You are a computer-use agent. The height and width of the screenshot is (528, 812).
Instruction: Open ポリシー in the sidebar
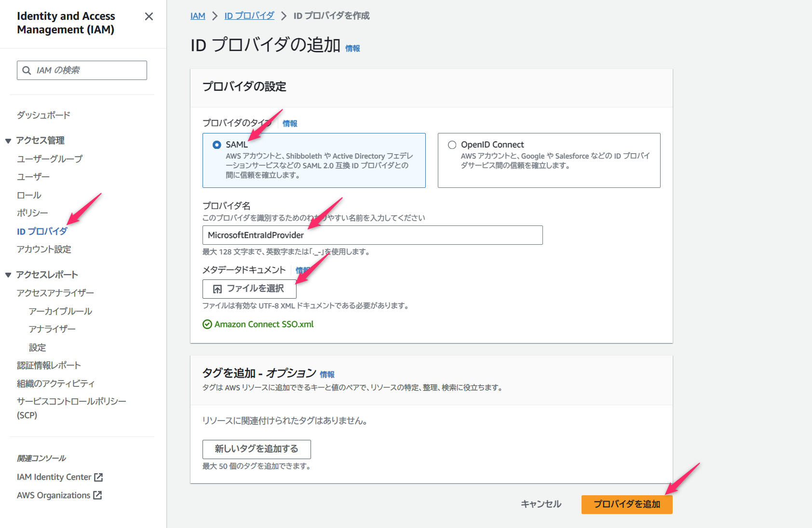click(x=32, y=213)
